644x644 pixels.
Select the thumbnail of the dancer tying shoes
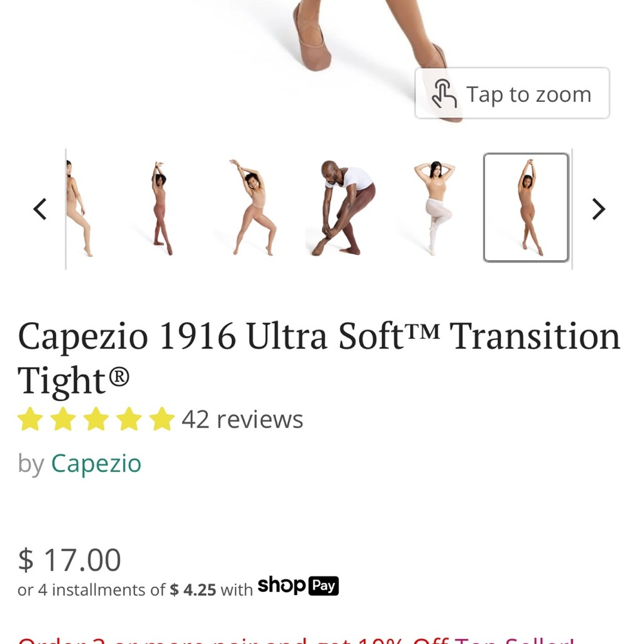tap(340, 207)
